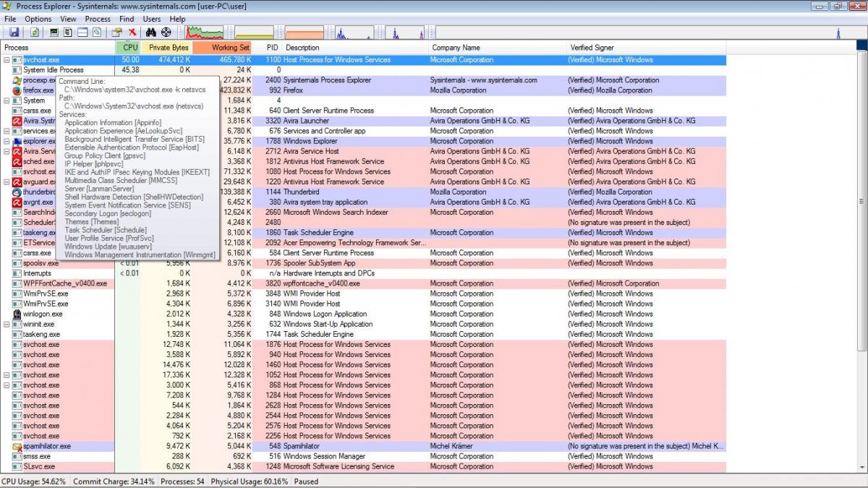Select the SLsvc.exe process row
This screenshot has width=868, height=488.
click(x=363, y=466)
